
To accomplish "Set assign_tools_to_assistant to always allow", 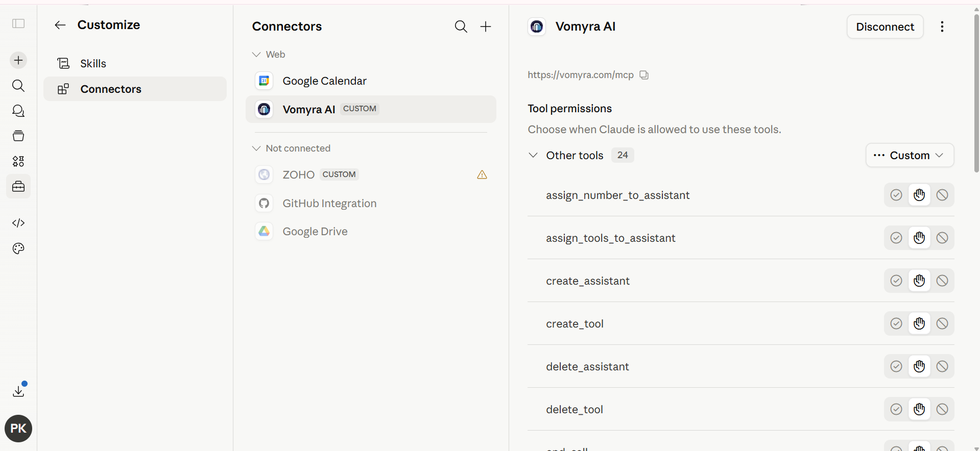I will click(x=896, y=238).
